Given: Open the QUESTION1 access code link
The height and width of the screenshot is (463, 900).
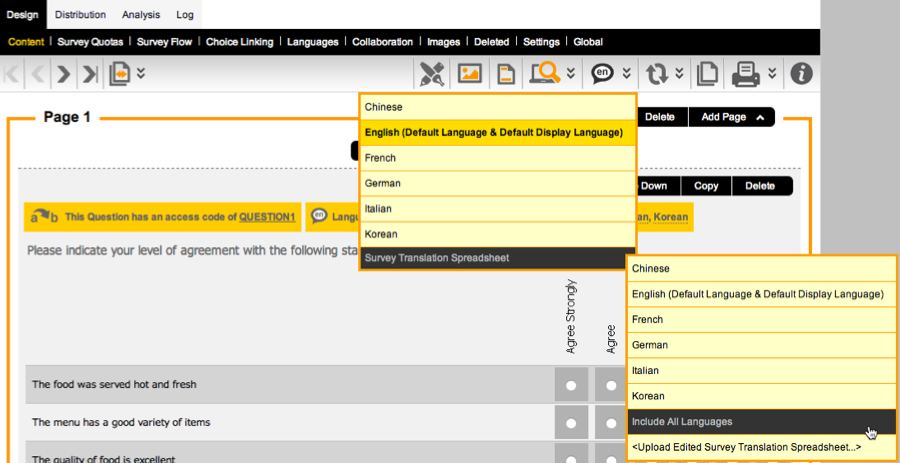Looking at the screenshot, I should click(x=267, y=217).
